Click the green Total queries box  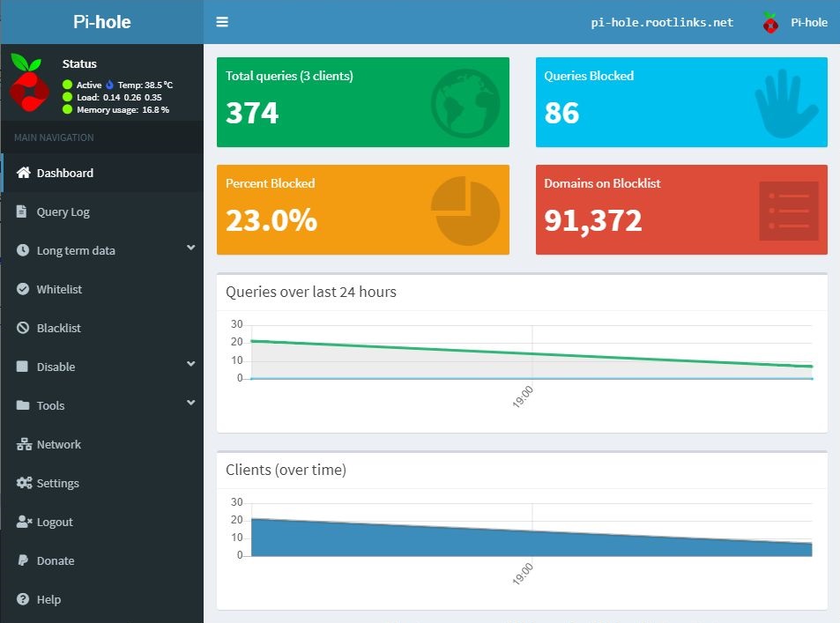coord(362,102)
